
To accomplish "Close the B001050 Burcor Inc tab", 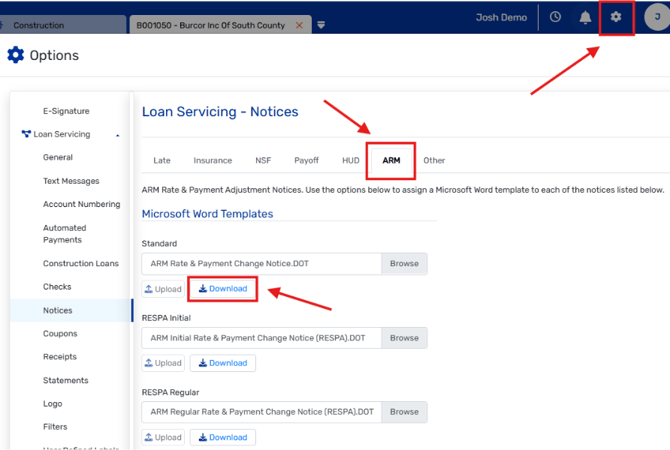I will coord(299,25).
